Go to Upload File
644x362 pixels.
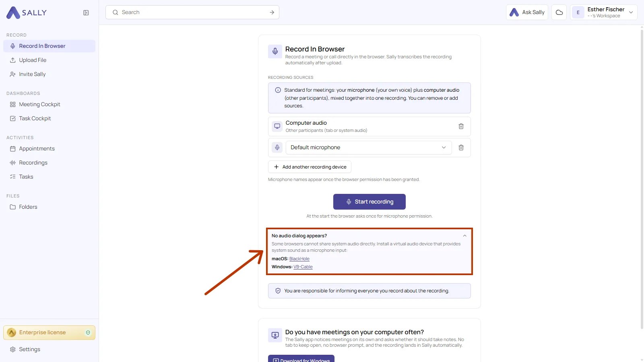(x=49, y=60)
